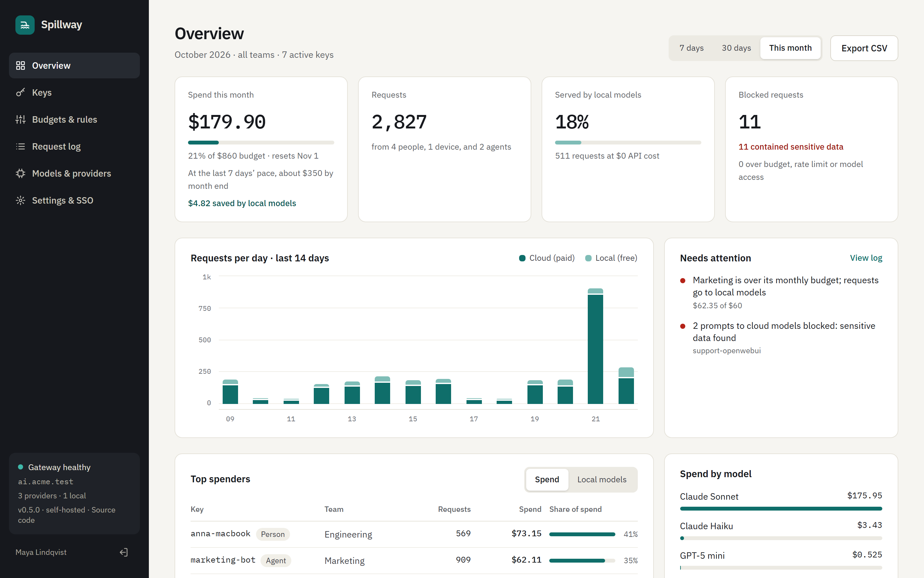This screenshot has height=578, width=924.
Task: Click the Claude Sonnet spend bar
Action: coord(781,509)
